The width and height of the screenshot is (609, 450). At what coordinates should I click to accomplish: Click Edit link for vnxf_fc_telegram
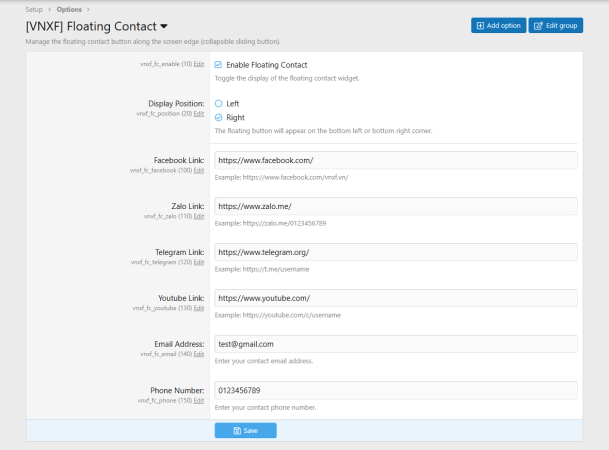(x=199, y=262)
